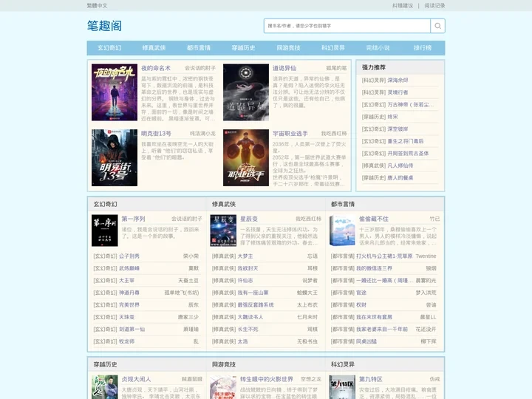The image size is (532, 399).
Task: Open recommended book 万古神帝
Action: (x=411, y=104)
